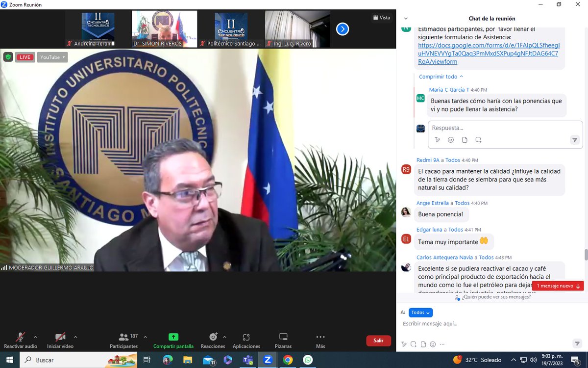
Task: Click sender name Carlos Antequera Navia
Action: coord(445,257)
